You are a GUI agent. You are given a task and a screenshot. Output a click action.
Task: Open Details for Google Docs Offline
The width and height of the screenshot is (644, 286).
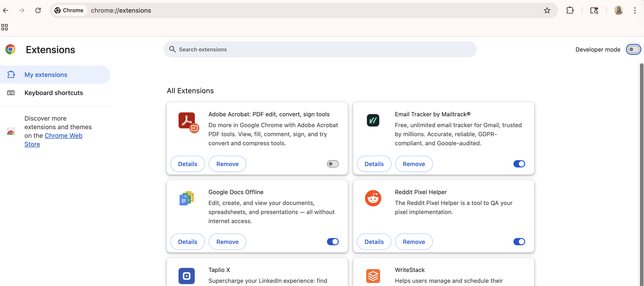click(x=188, y=242)
